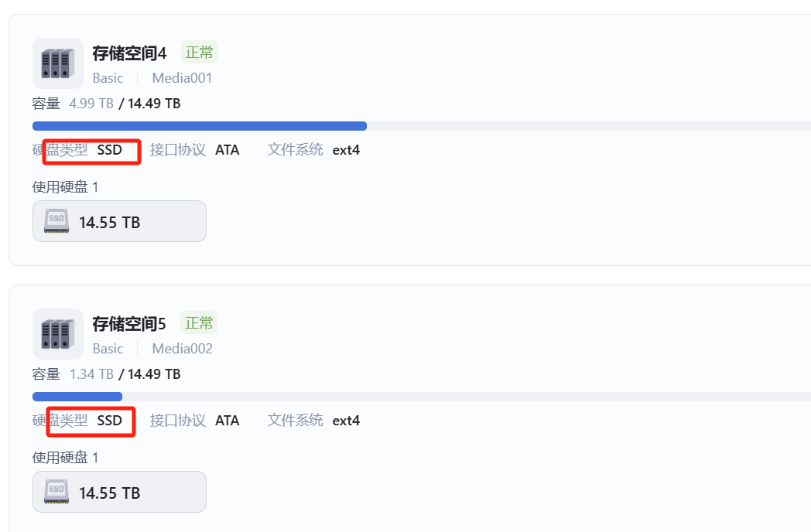Click the 1.34 TB used capacity text
The image size is (811, 532).
pyautogui.click(x=91, y=374)
